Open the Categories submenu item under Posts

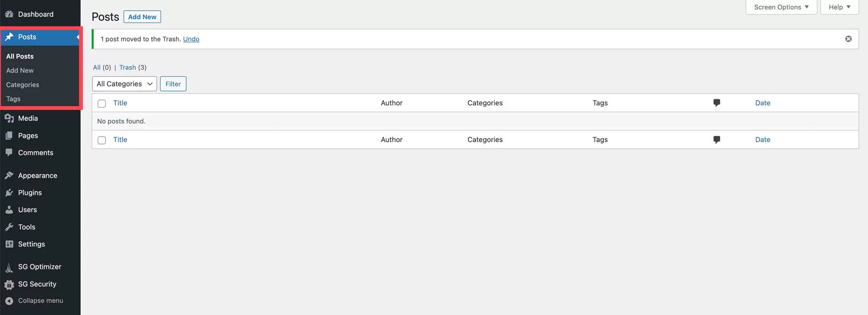[x=23, y=85]
